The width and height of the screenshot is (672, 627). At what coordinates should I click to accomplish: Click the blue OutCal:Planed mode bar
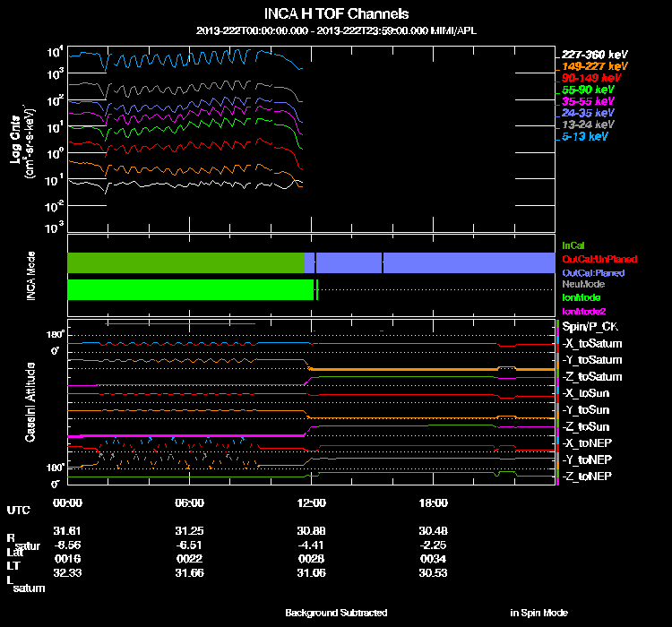click(430, 262)
